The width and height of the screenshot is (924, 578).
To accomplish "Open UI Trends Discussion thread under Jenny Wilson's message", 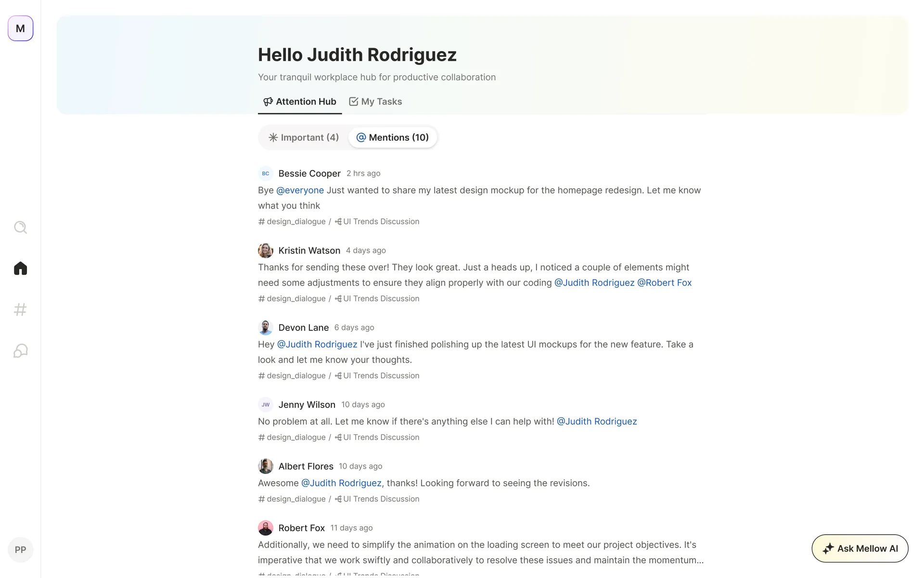I will (377, 437).
